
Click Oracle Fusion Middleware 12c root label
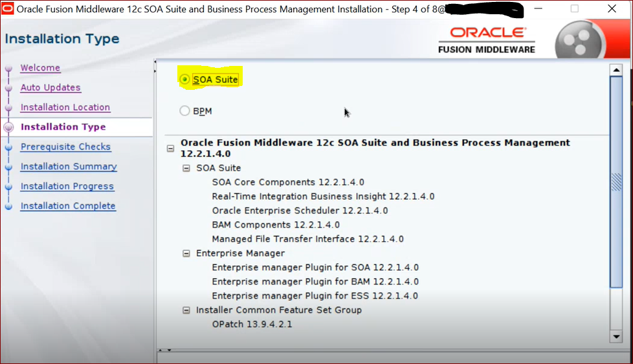tap(375, 148)
